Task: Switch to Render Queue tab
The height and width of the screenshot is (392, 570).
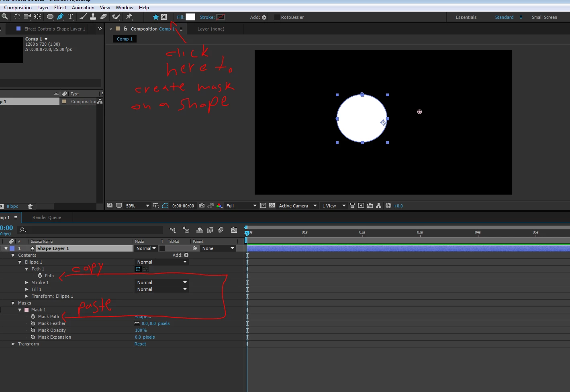Action: tap(47, 217)
